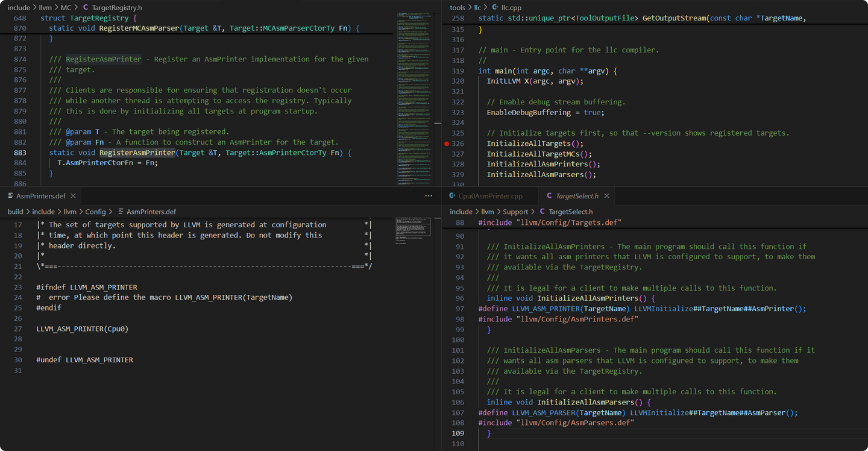Toggle the breakpoint on line 326
868x451 pixels.
[446, 143]
